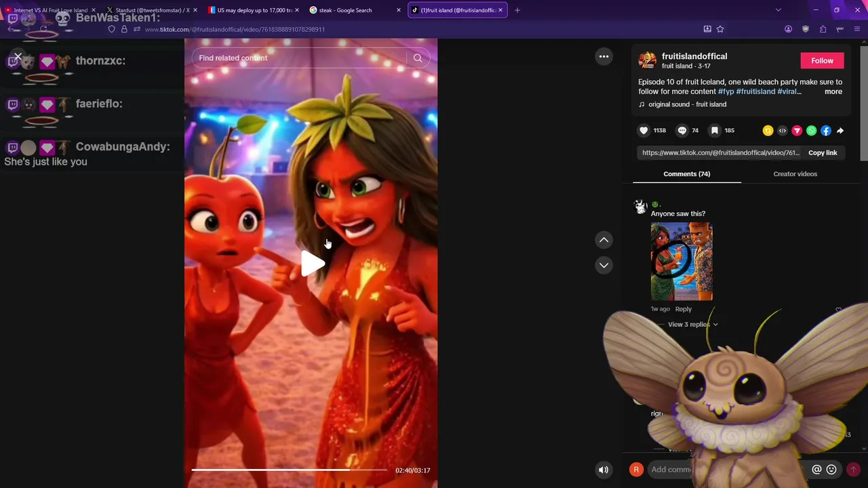Click the Copy link button
The image size is (868, 488).
(823, 152)
